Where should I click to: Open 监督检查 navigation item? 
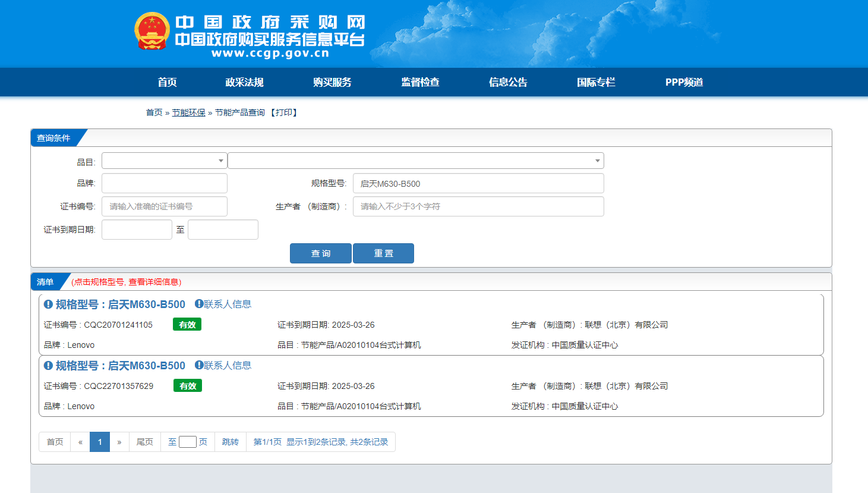click(420, 82)
